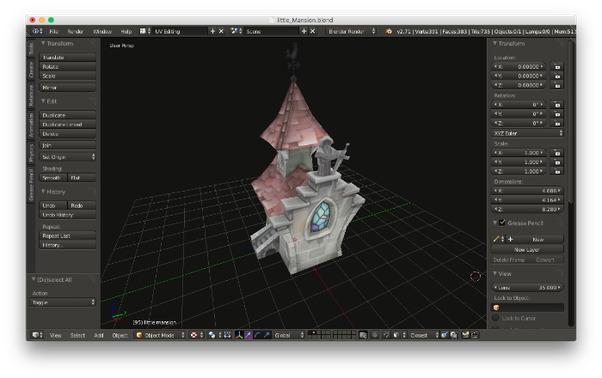Click the pivot point icon in 3D header
The width and height of the screenshot is (602, 378).
(x=212, y=335)
